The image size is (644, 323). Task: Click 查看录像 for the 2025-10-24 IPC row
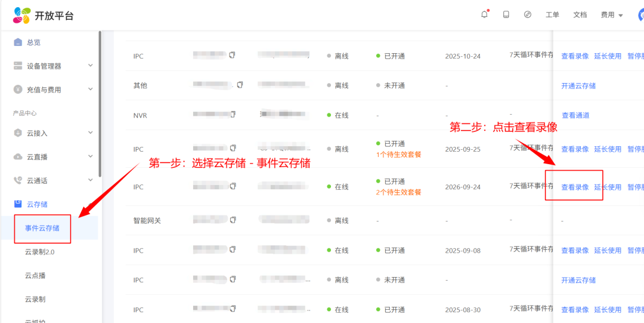[x=575, y=56]
